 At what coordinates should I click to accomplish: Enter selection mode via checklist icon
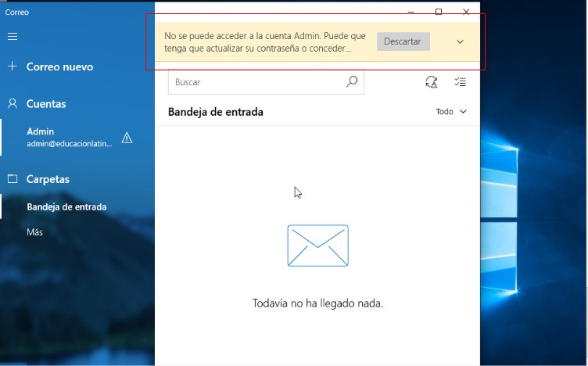click(460, 82)
